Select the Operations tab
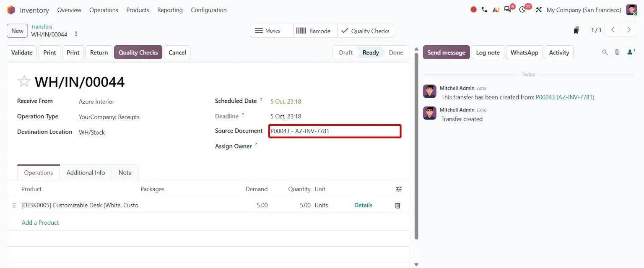 pyautogui.click(x=39, y=172)
